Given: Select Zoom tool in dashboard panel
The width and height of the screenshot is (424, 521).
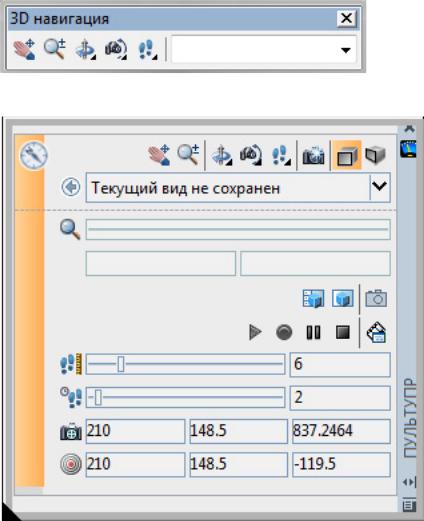Looking at the screenshot, I should coord(188,155).
